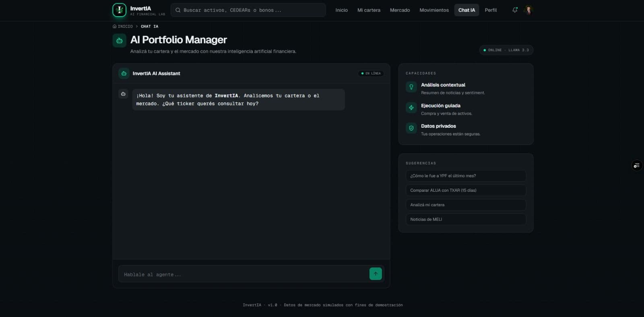
Task: Click 'Tus operaciones están seguras.' description
Action: 450,134
